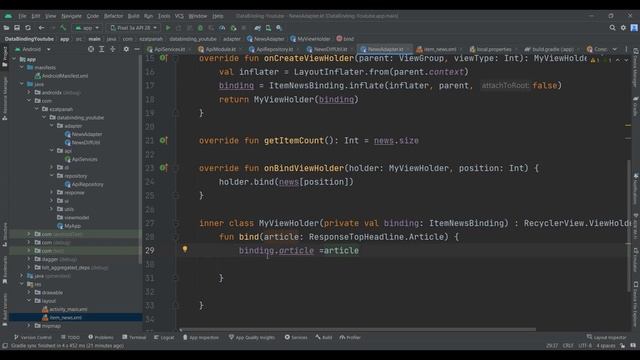Expand the response package folder
Screen dimensions: 640x360
coord(52,192)
